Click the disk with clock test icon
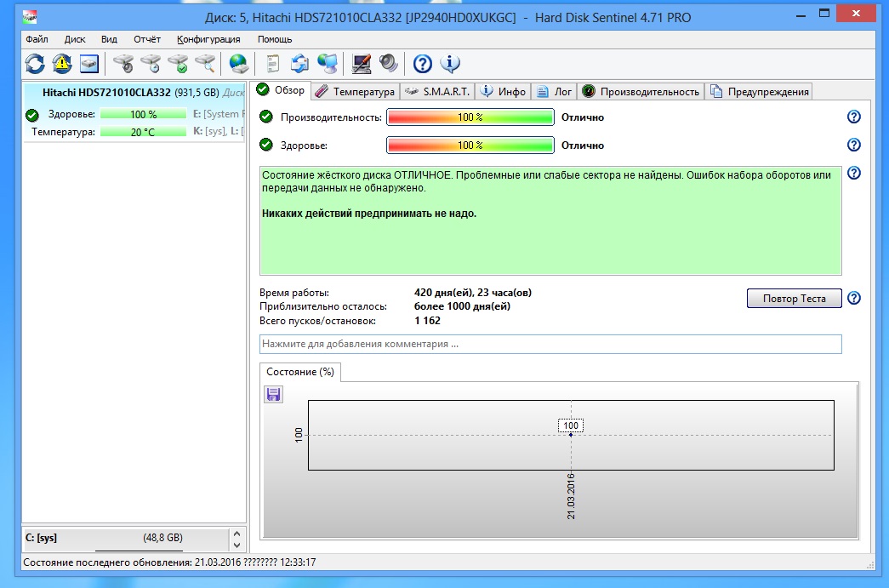This screenshot has width=889, height=588. (x=151, y=64)
